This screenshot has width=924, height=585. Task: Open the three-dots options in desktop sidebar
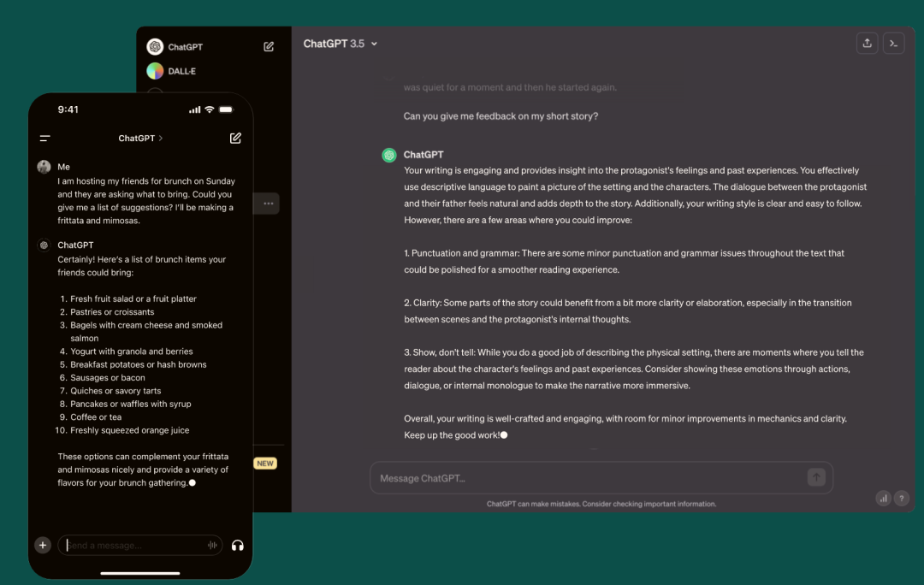(x=268, y=204)
